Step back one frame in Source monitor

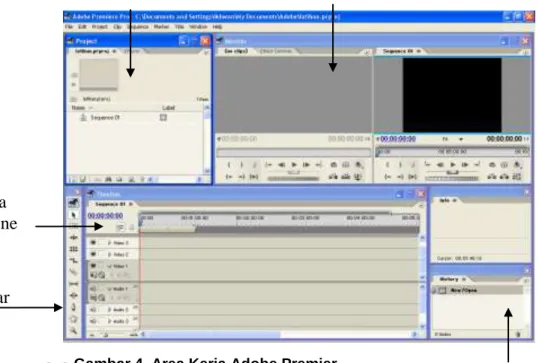pyautogui.click(x=282, y=165)
